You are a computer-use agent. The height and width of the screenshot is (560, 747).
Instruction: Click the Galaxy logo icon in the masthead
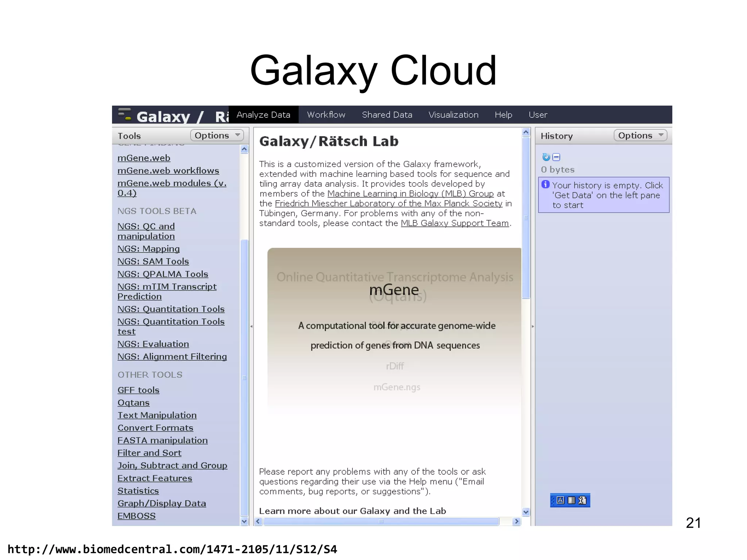pyautogui.click(x=124, y=114)
